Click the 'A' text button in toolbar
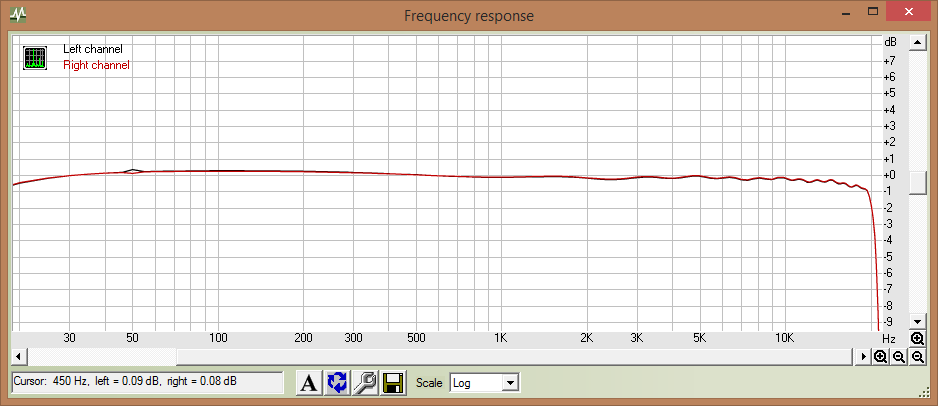 click(x=310, y=382)
